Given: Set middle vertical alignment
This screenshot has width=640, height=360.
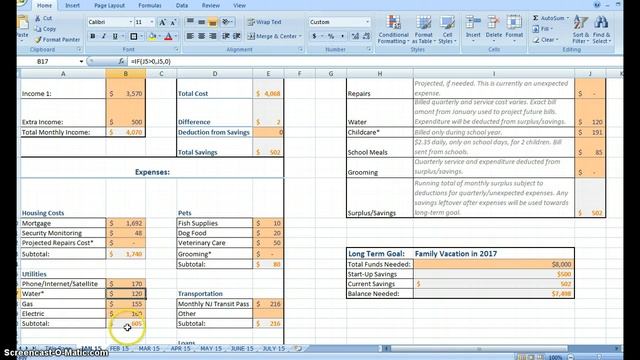Looking at the screenshot, I should 202,22.
